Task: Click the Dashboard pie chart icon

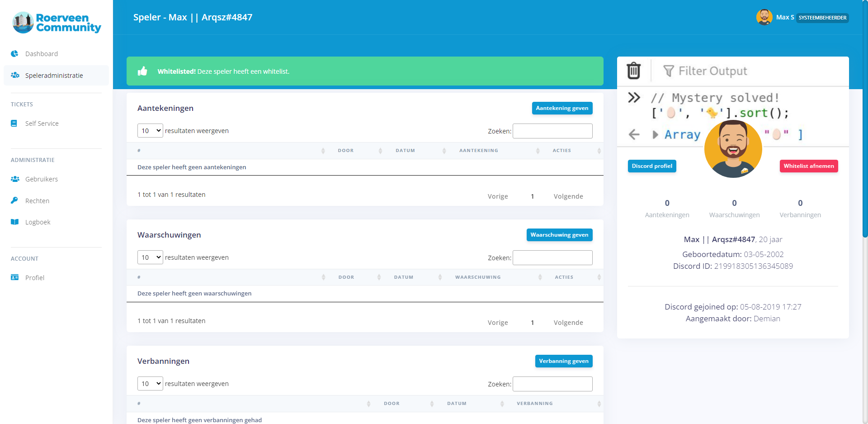Action: [x=14, y=54]
